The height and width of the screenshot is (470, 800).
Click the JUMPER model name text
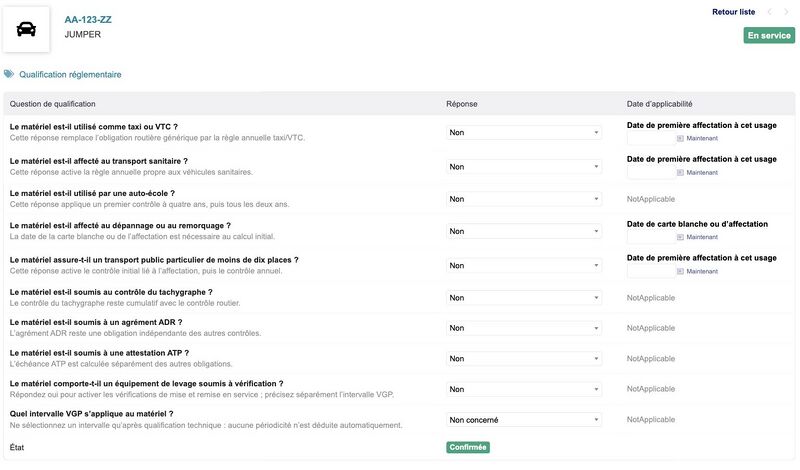(x=83, y=35)
